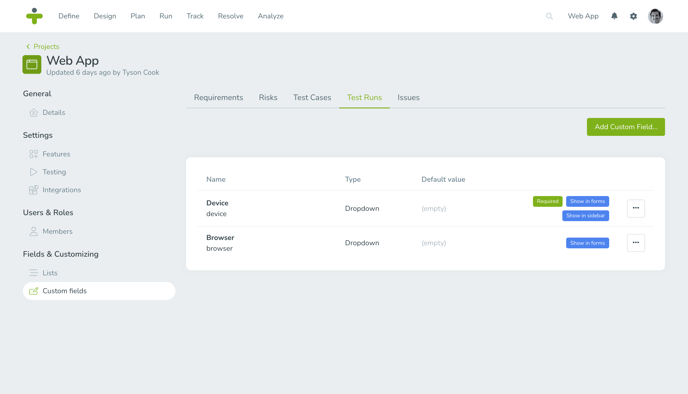Open the Run menu

coord(166,16)
